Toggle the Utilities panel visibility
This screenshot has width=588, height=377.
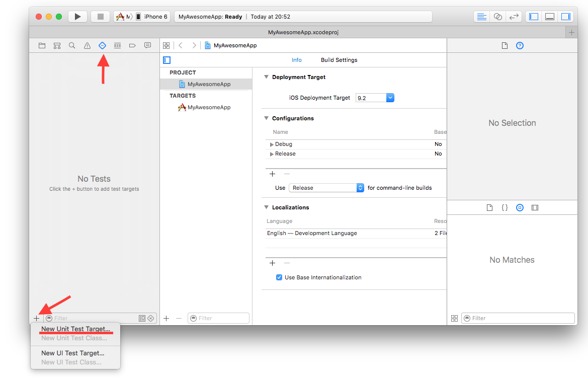click(566, 17)
